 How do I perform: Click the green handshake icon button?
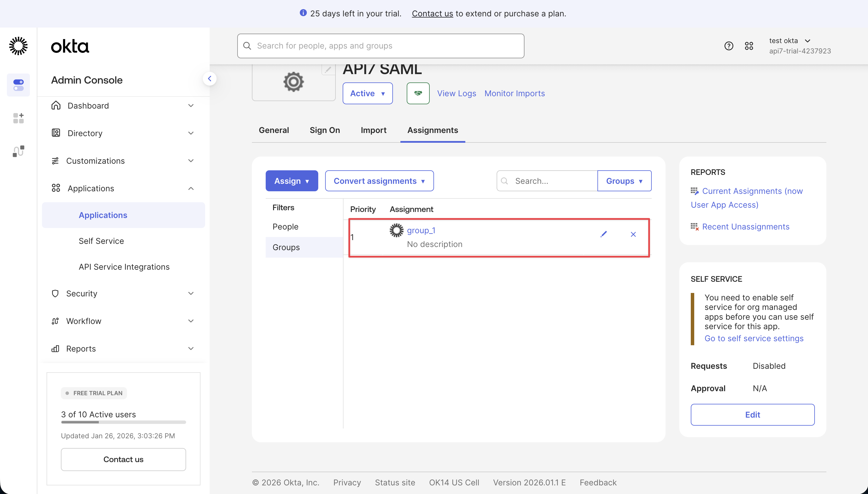point(418,93)
